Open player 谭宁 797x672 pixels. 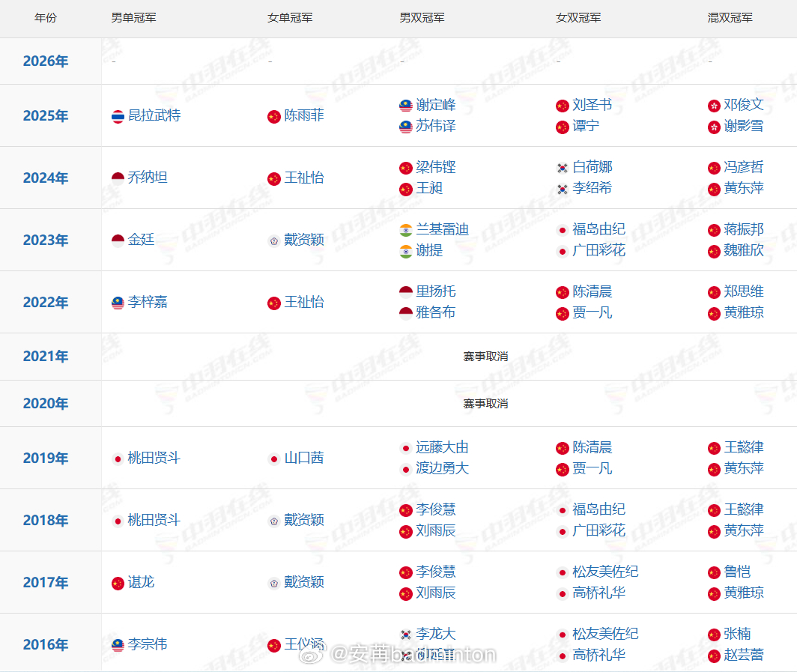point(586,126)
